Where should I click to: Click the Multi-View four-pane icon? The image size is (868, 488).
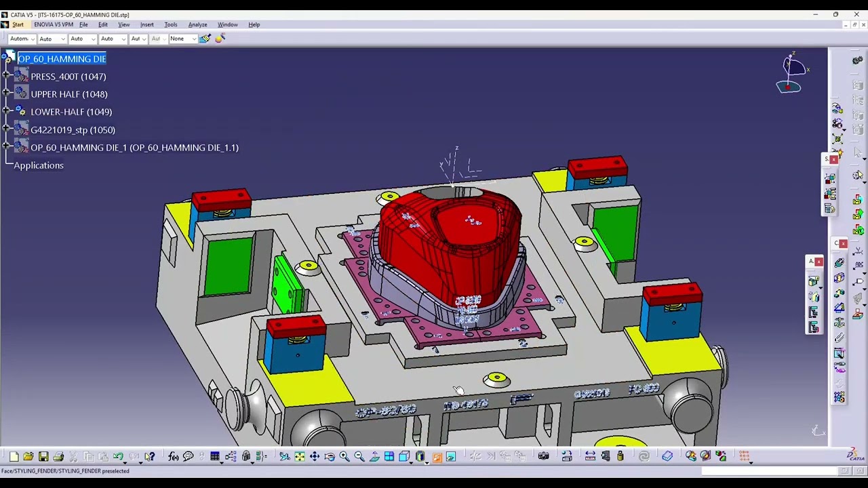389,457
